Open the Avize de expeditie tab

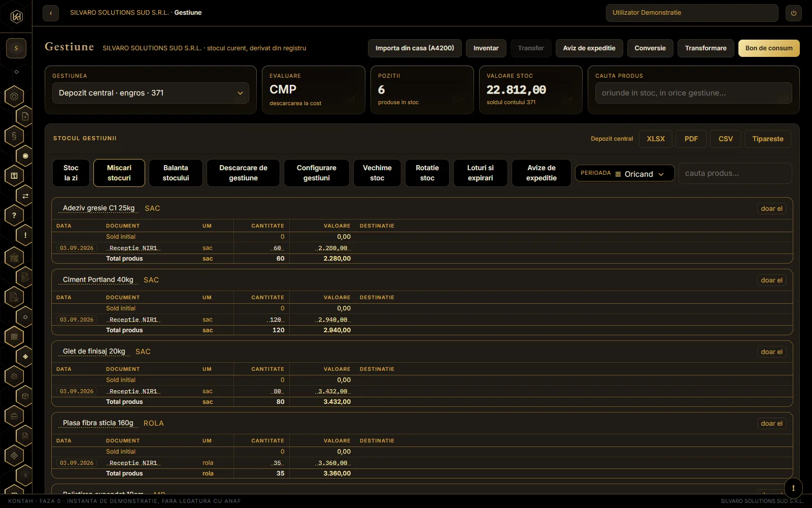point(542,173)
